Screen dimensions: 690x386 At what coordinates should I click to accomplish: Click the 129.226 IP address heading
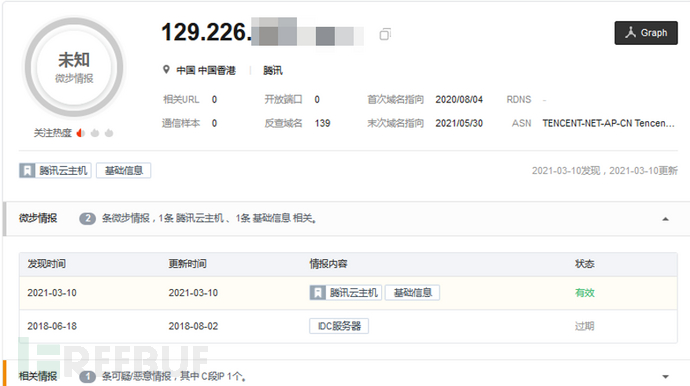(x=206, y=32)
